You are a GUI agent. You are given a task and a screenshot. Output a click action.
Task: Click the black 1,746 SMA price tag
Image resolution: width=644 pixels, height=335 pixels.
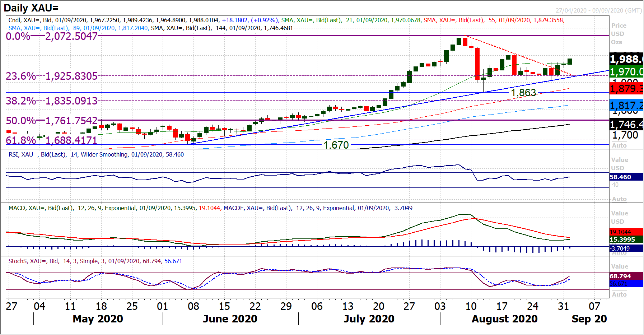coord(626,124)
